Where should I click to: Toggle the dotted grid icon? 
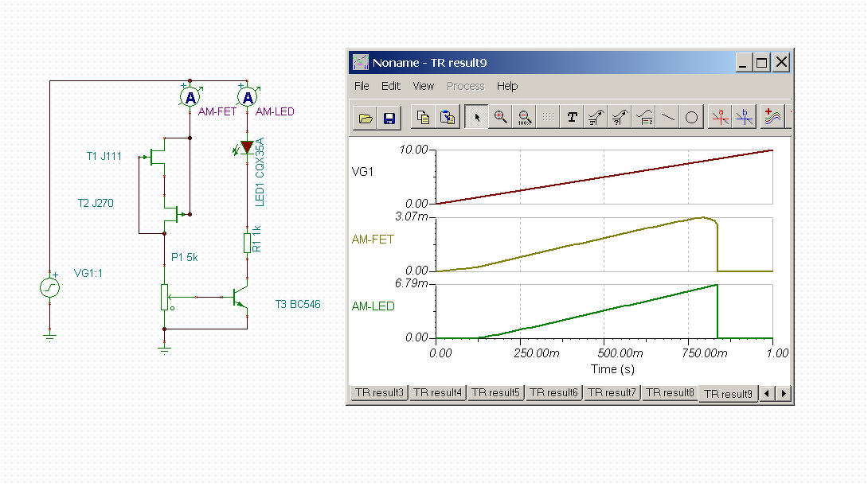[548, 117]
